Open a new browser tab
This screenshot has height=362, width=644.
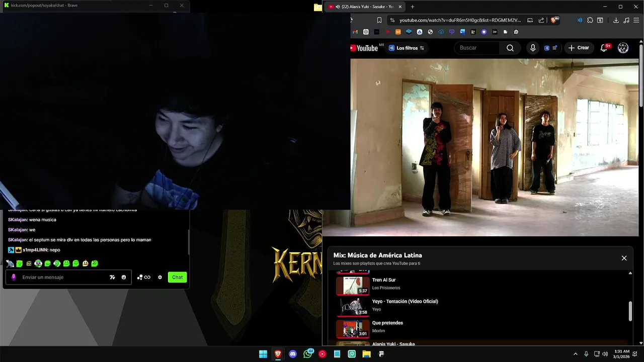pos(413,7)
